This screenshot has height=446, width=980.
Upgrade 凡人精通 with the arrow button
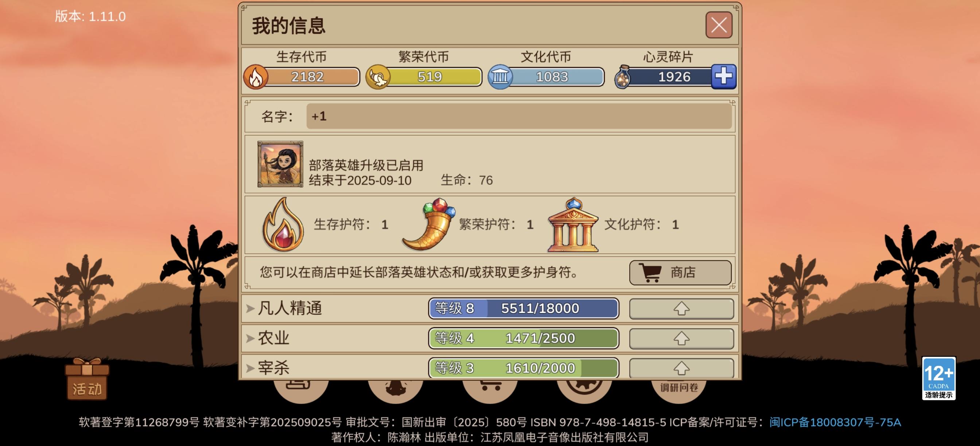[681, 308]
